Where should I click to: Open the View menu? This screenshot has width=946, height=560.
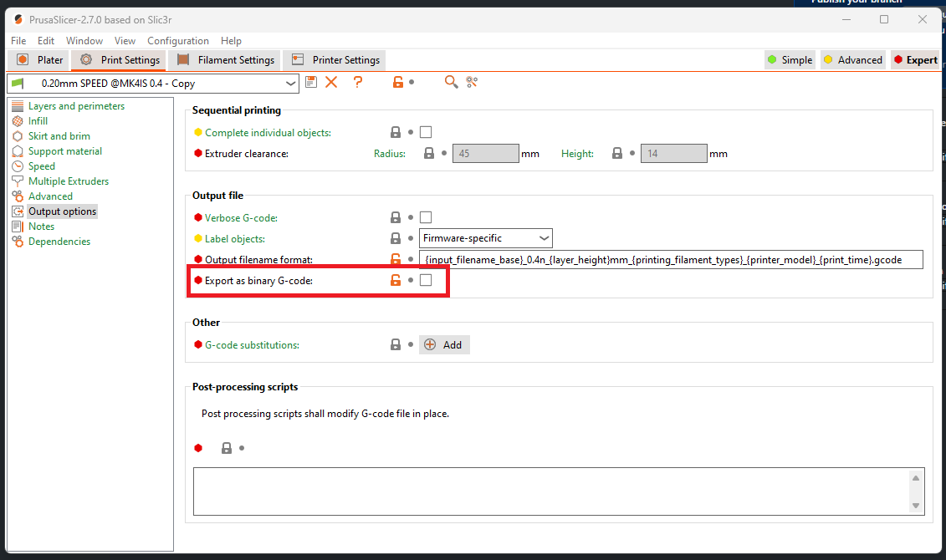pos(125,40)
